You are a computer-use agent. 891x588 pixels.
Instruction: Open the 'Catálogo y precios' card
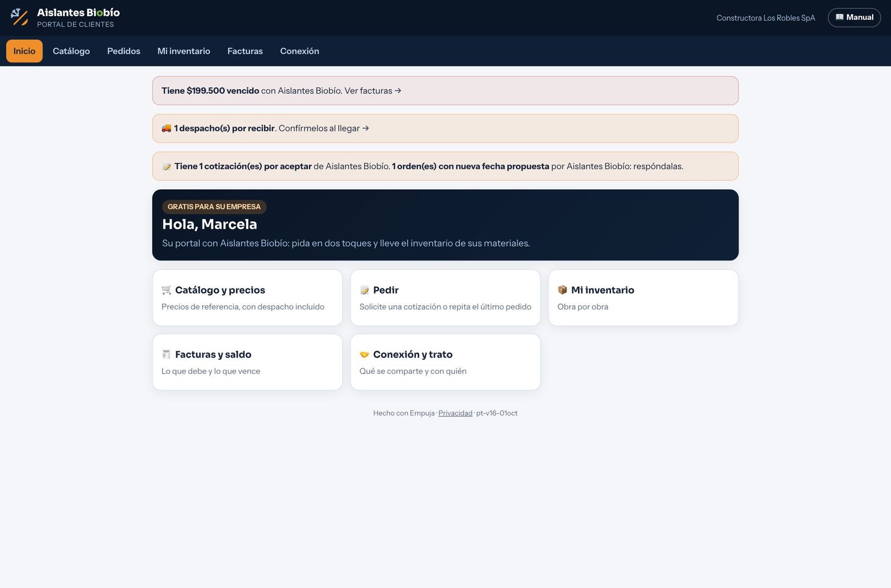(x=247, y=298)
